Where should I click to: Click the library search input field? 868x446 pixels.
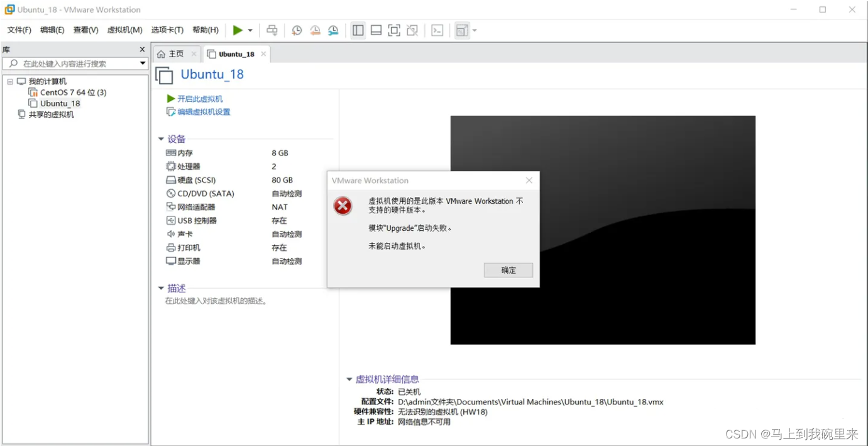point(75,64)
